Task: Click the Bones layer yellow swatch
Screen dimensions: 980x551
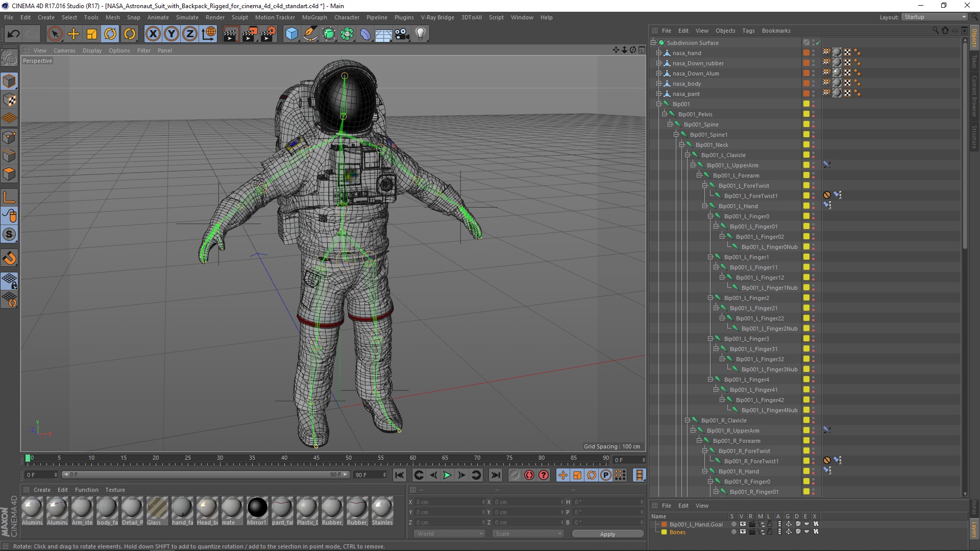Action: tap(664, 532)
